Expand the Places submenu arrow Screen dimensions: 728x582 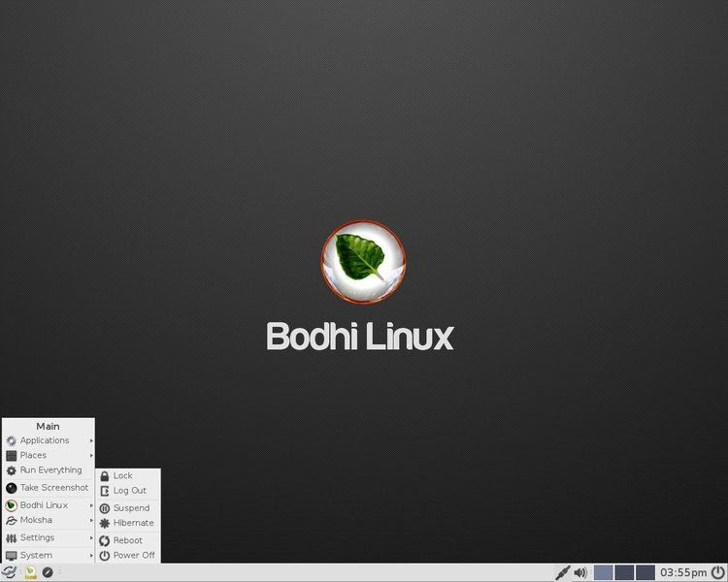(91, 455)
